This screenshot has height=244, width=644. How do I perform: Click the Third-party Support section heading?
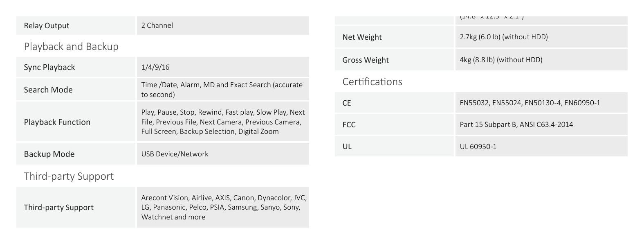click(69, 176)
